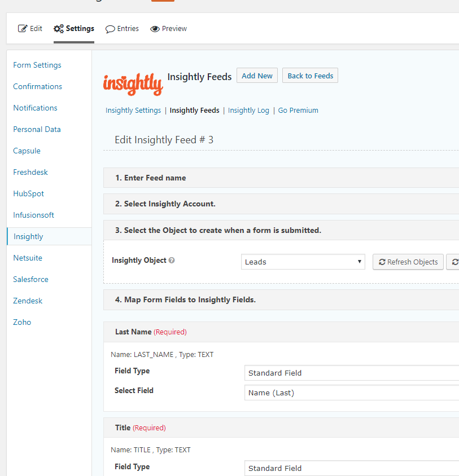This screenshot has width=459, height=476.
Task: Click the Back to Feeds button
Action: (311, 76)
